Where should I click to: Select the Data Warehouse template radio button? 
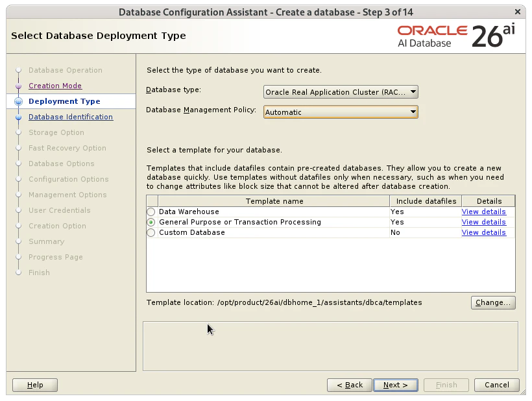click(x=151, y=212)
